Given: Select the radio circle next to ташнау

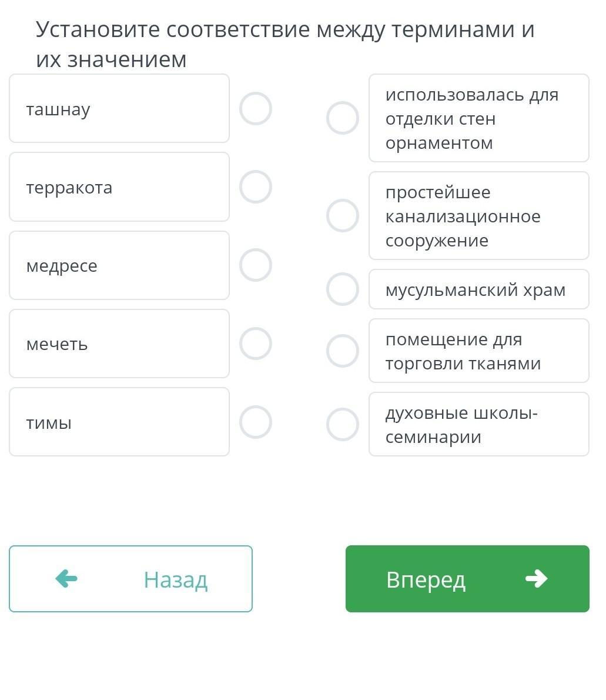Looking at the screenshot, I should click(256, 109).
